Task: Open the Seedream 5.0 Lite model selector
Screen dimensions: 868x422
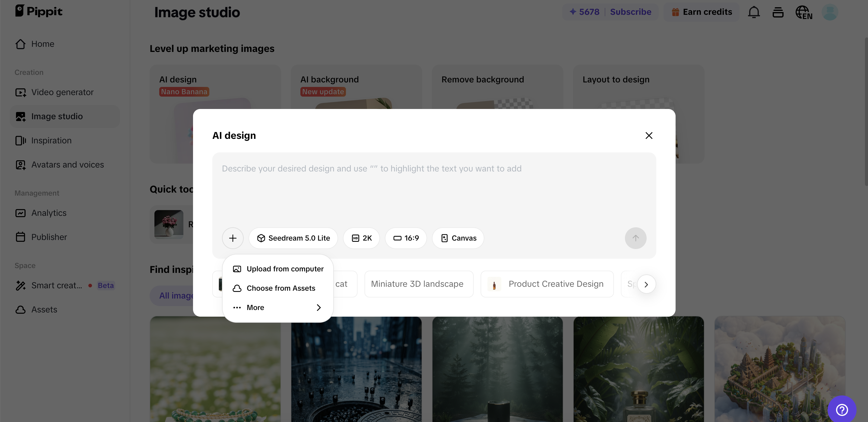Action: [x=293, y=238]
